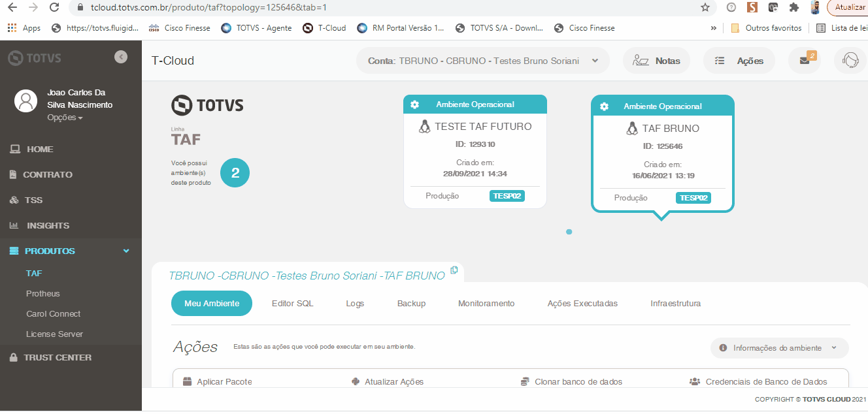Click the browser back arrow
Viewport: 868px width, 414px height.
(x=12, y=8)
